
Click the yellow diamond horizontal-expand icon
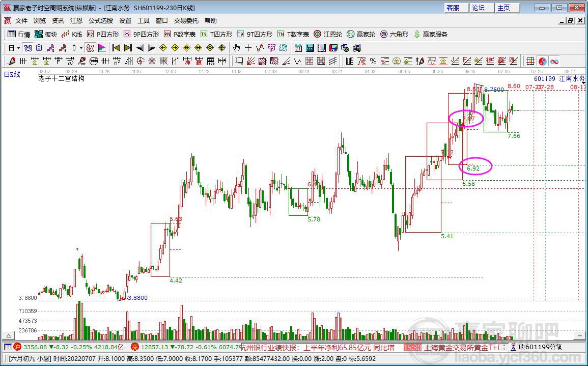coord(186,48)
